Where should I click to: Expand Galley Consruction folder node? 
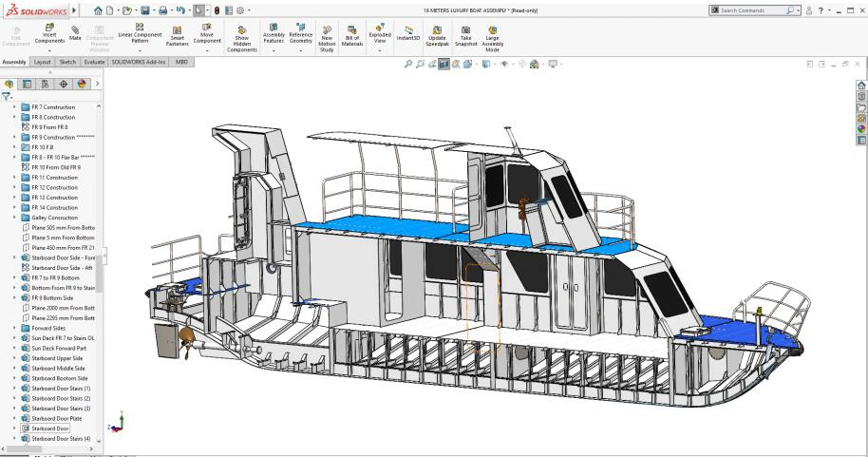point(14,218)
